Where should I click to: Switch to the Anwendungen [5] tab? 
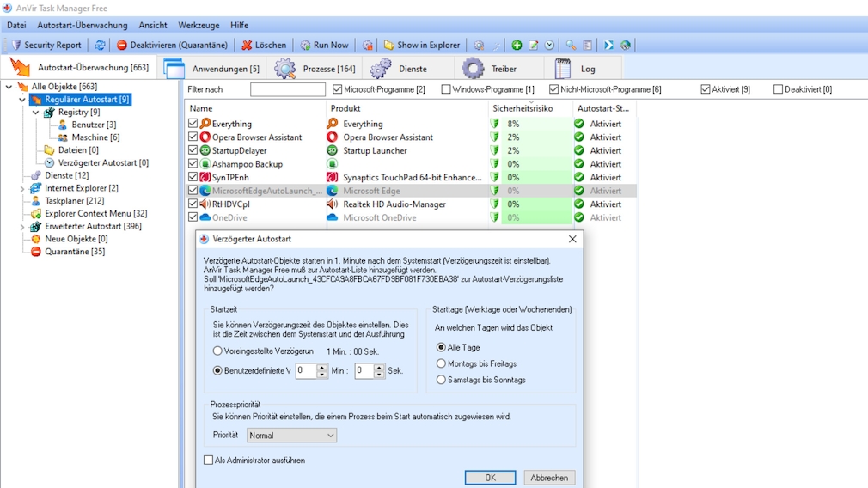[212, 69]
